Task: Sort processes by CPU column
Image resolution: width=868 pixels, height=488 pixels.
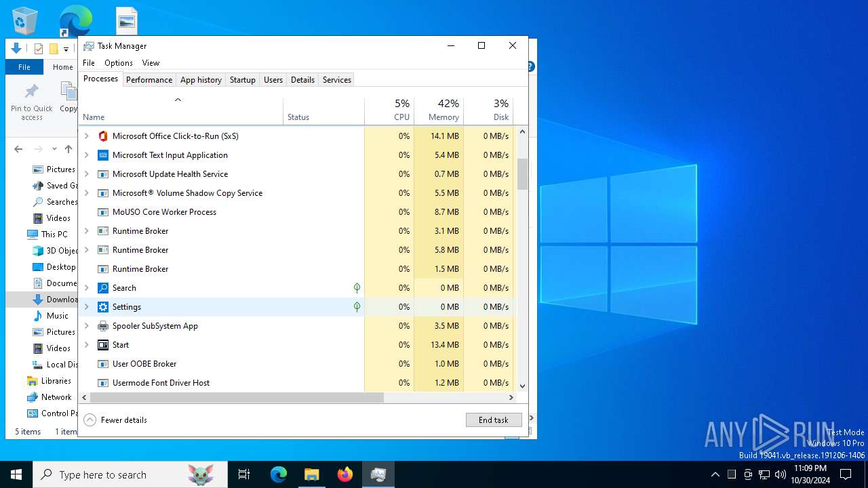Action: coord(389,110)
